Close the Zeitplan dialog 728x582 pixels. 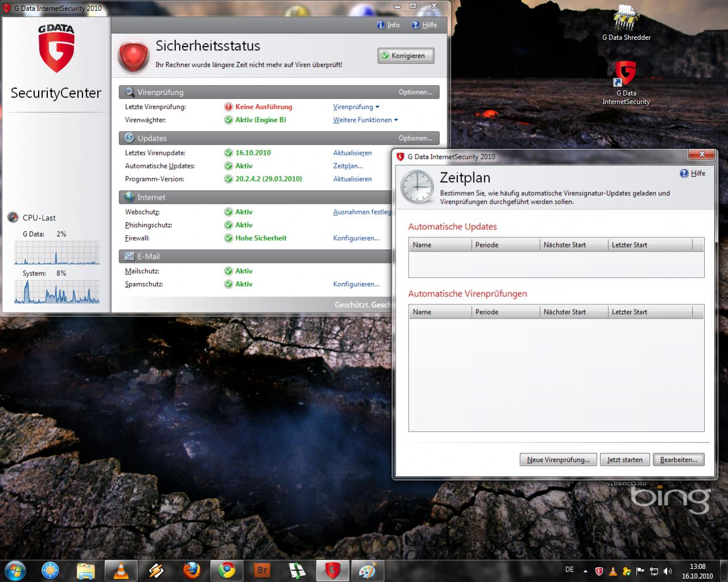[701, 154]
